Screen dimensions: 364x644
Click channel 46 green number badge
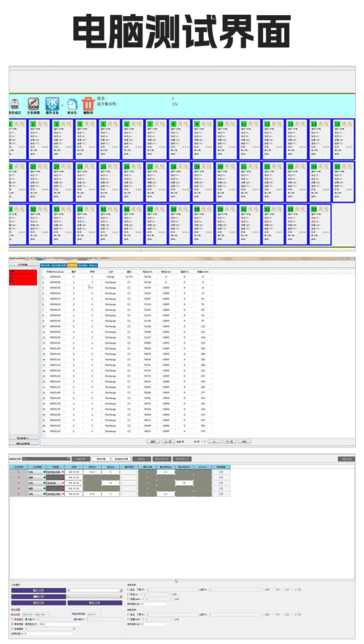click(x=127, y=209)
